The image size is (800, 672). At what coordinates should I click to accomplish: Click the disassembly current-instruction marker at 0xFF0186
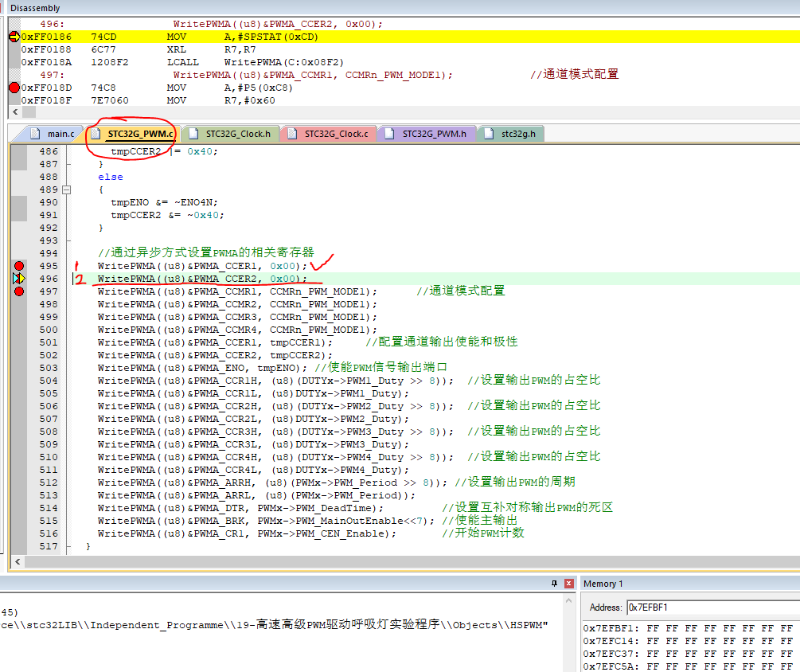click(14, 37)
